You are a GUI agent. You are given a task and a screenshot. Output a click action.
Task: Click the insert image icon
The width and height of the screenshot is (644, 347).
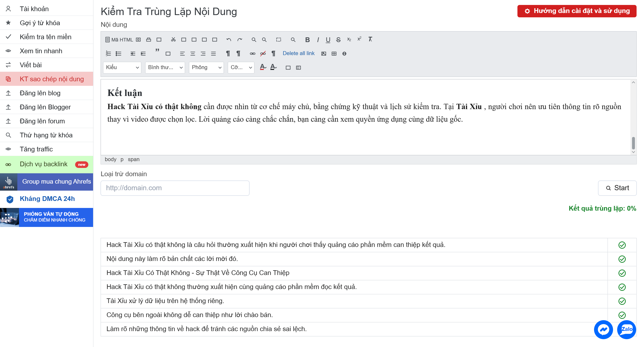323,53
